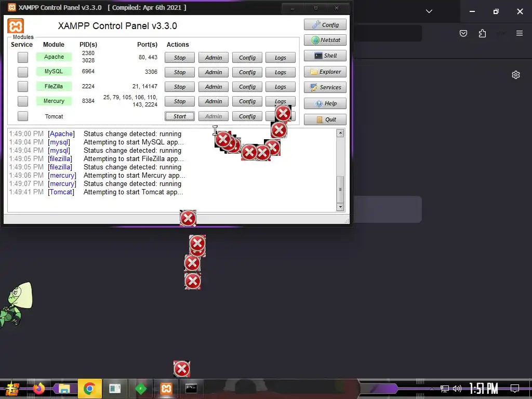Screen dimensions: 532x399
Task: Click the Apache module label
Action: pos(54,57)
